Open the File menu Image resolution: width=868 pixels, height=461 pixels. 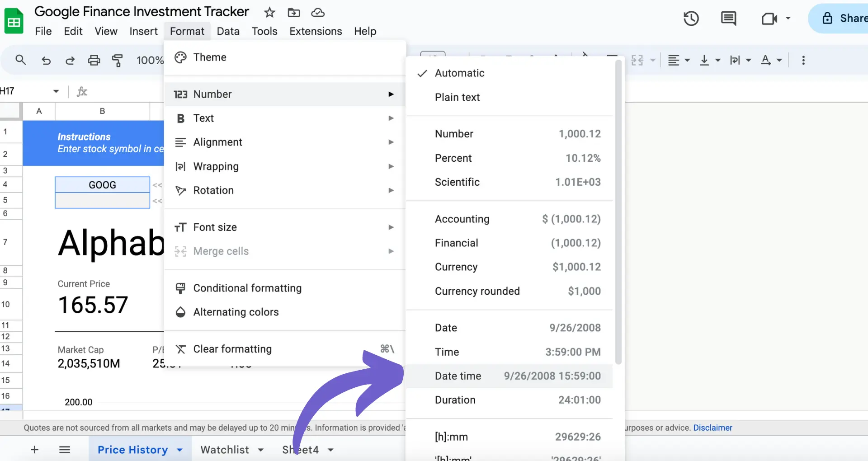[x=43, y=31]
